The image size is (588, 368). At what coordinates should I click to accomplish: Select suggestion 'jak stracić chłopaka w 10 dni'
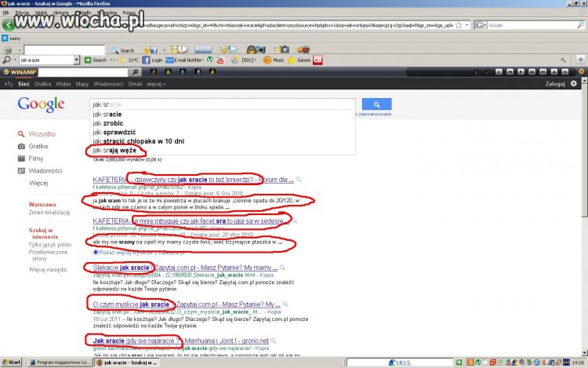pos(223,141)
